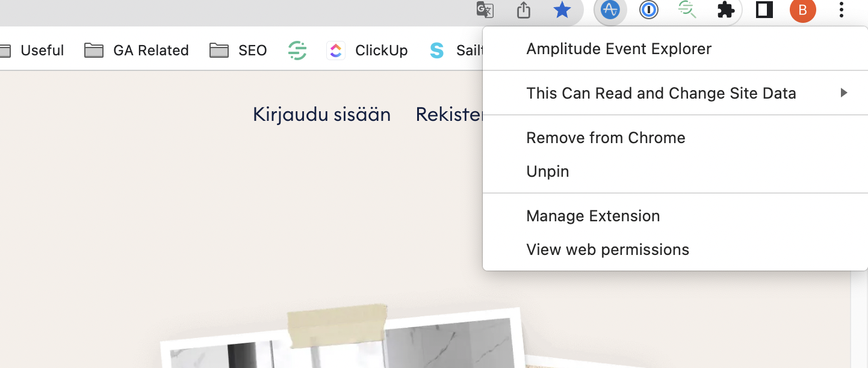Screen dimensions: 868x368
Task: Click the share page icon
Action: (x=524, y=10)
